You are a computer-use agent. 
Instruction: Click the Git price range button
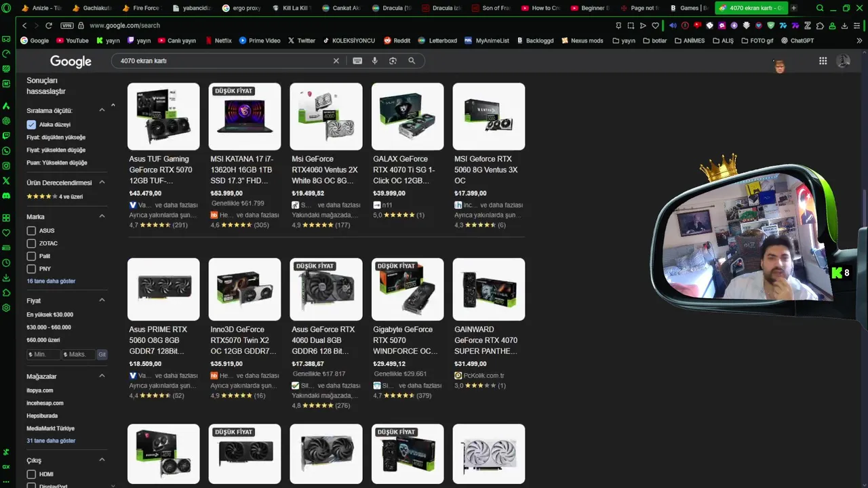[102, 354]
